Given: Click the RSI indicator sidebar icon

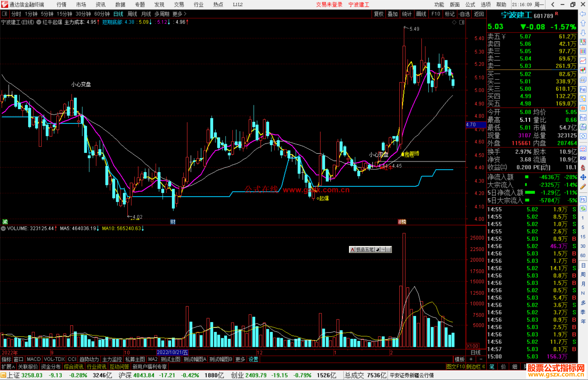Looking at the screenshot, I should (583, 158).
